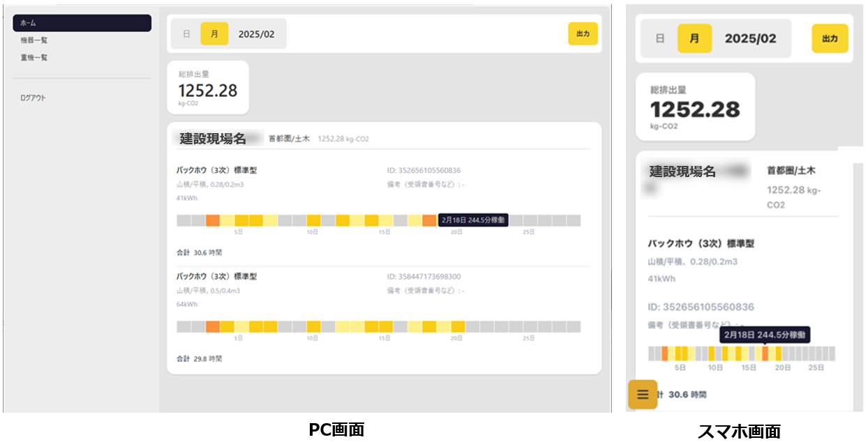Click the orange cell in second backhoe timeline
The width and height of the screenshot is (868, 442).
213,326
